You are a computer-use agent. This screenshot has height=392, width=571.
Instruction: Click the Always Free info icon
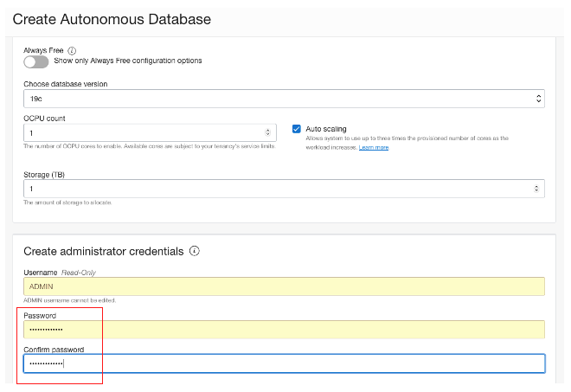[x=72, y=51]
